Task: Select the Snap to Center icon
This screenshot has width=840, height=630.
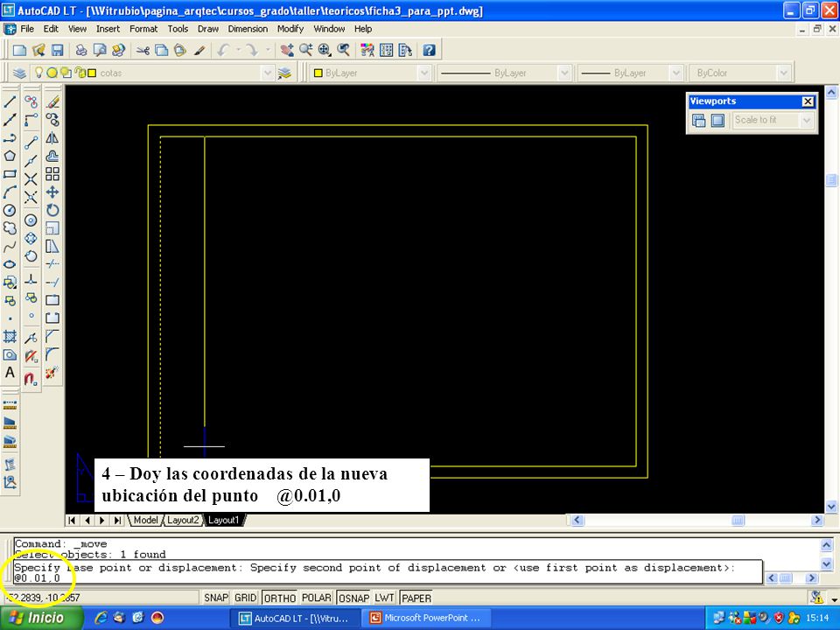Action: coord(31,220)
